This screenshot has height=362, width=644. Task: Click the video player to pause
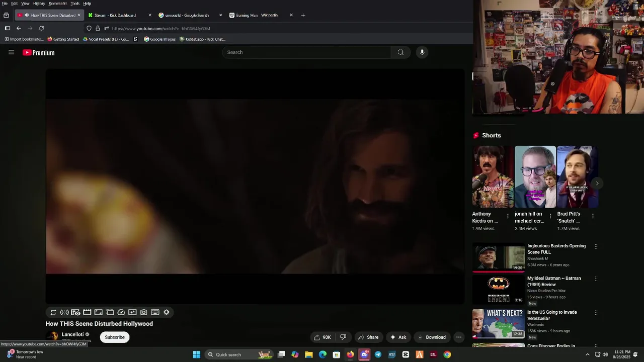(x=255, y=187)
